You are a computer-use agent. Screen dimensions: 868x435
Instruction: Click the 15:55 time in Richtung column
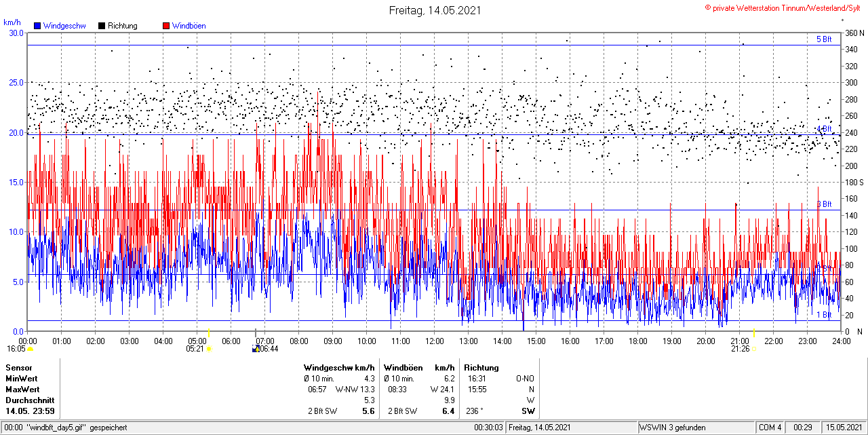[x=477, y=390]
